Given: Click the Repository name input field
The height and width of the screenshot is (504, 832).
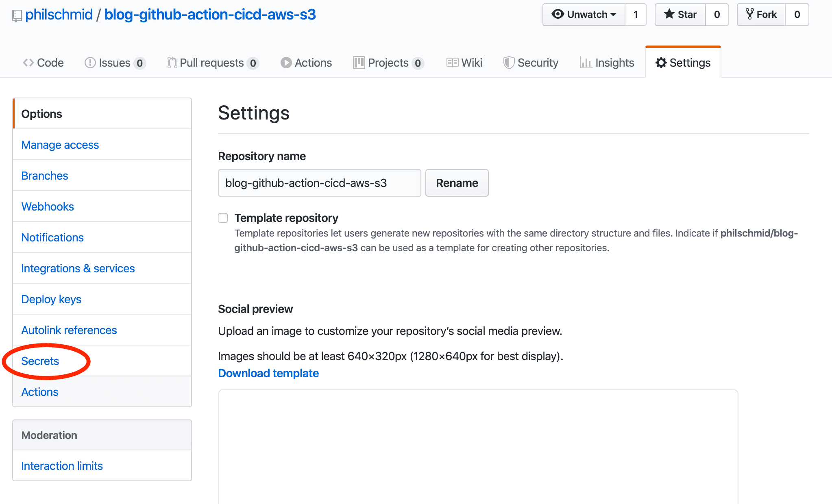Looking at the screenshot, I should 319,183.
